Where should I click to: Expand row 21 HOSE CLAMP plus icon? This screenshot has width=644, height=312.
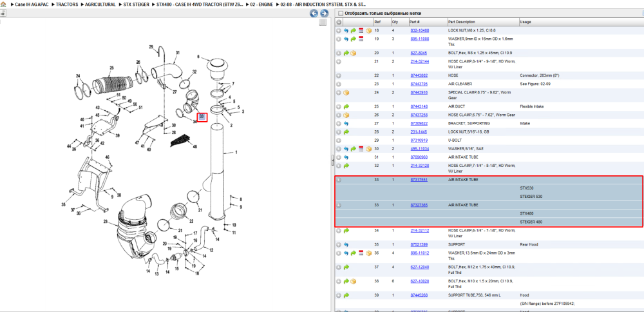point(339,62)
